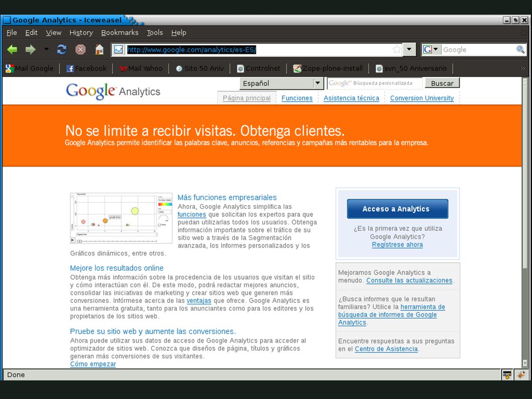Open the Asistencia técnica tab link

pyautogui.click(x=351, y=98)
